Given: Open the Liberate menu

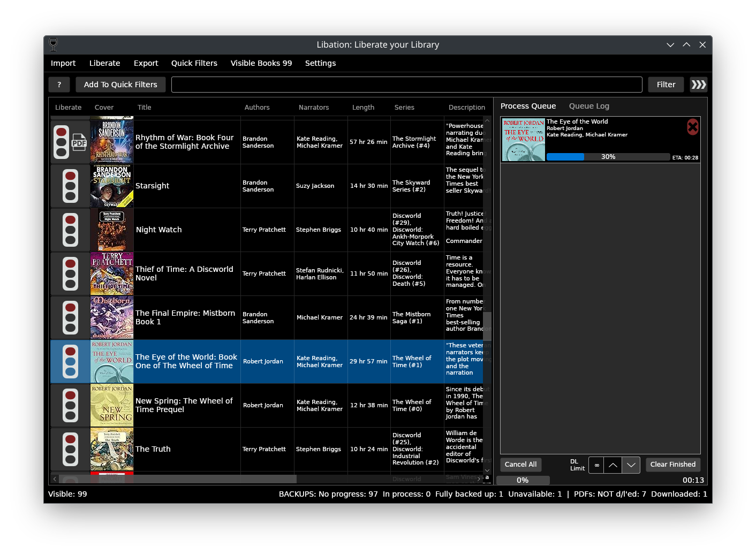Looking at the screenshot, I should tap(104, 63).
